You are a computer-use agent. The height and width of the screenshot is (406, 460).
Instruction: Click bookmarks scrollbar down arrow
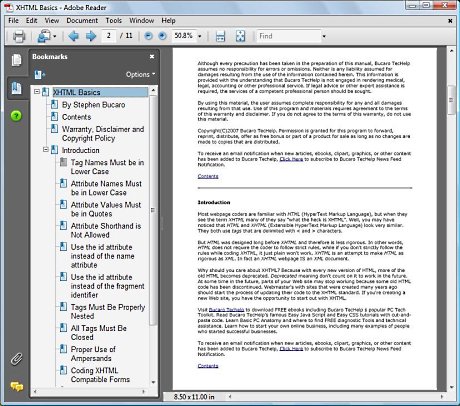coord(153,382)
